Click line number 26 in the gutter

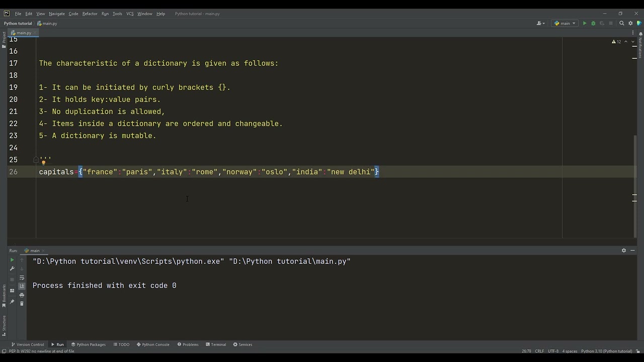[13, 172]
